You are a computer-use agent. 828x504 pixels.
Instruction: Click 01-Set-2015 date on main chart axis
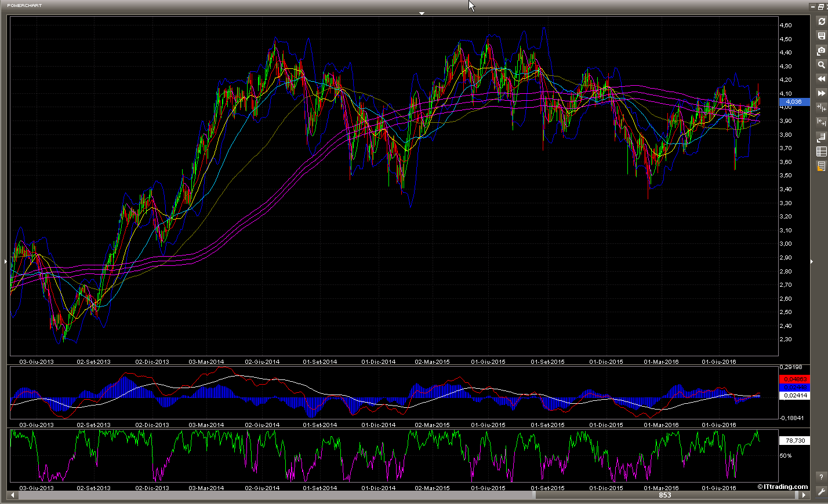point(548,362)
